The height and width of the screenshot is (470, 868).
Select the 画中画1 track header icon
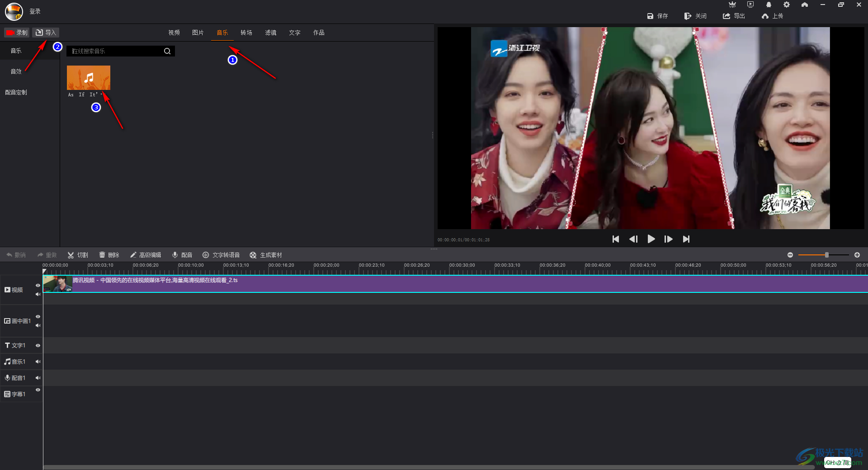7,321
